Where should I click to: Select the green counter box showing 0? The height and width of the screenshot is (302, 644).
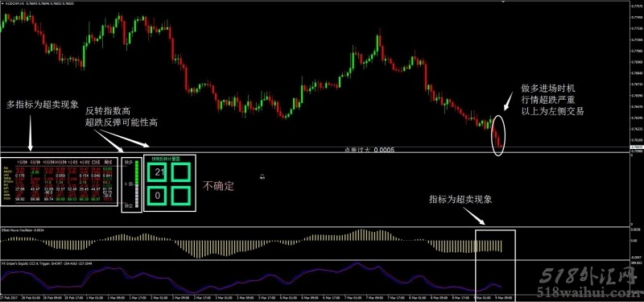[158, 196]
